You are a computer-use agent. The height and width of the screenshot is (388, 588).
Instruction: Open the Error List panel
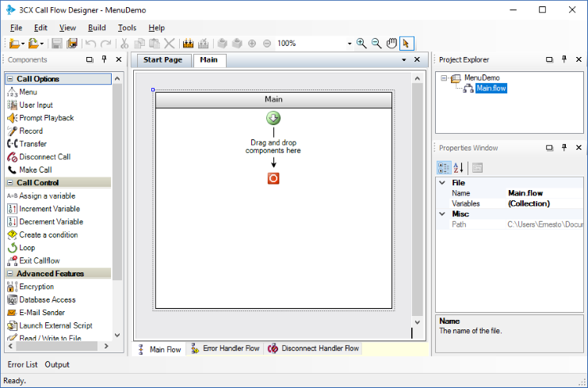coord(22,364)
